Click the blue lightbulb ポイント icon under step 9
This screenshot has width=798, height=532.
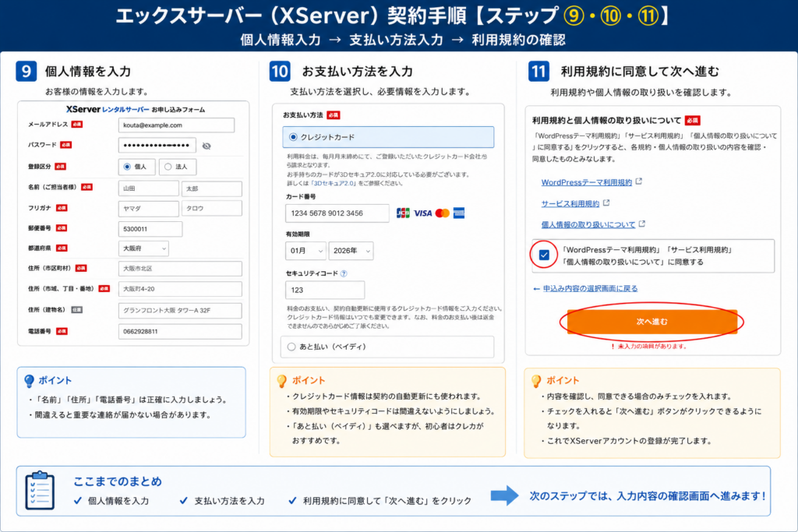pyautogui.click(x=29, y=381)
